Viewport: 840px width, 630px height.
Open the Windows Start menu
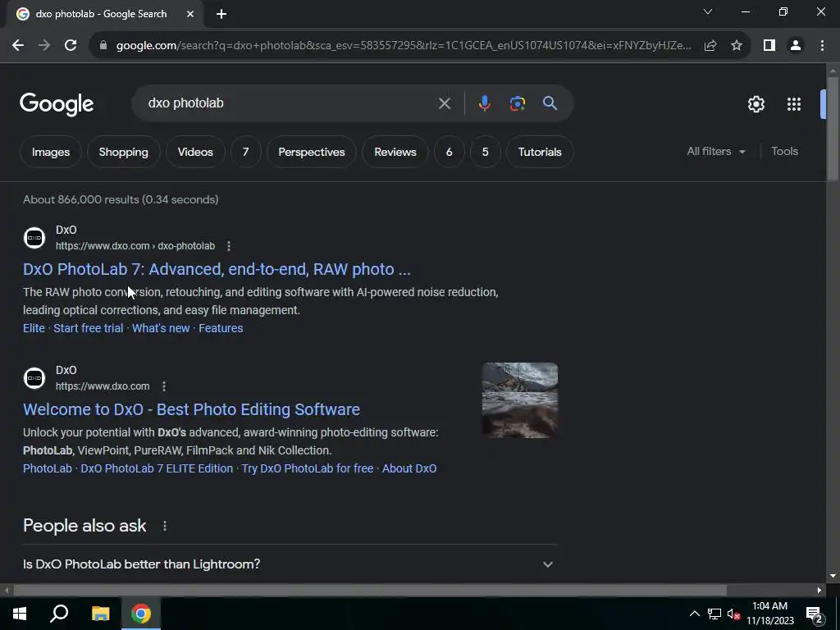click(x=20, y=614)
